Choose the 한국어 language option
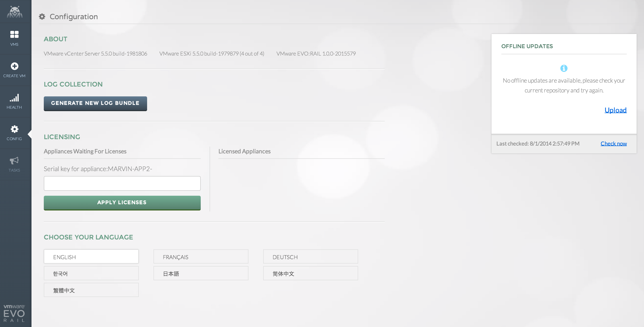Image resolution: width=644 pixels, height=327 pixels. pyautogui.click(x=91, y=273)
